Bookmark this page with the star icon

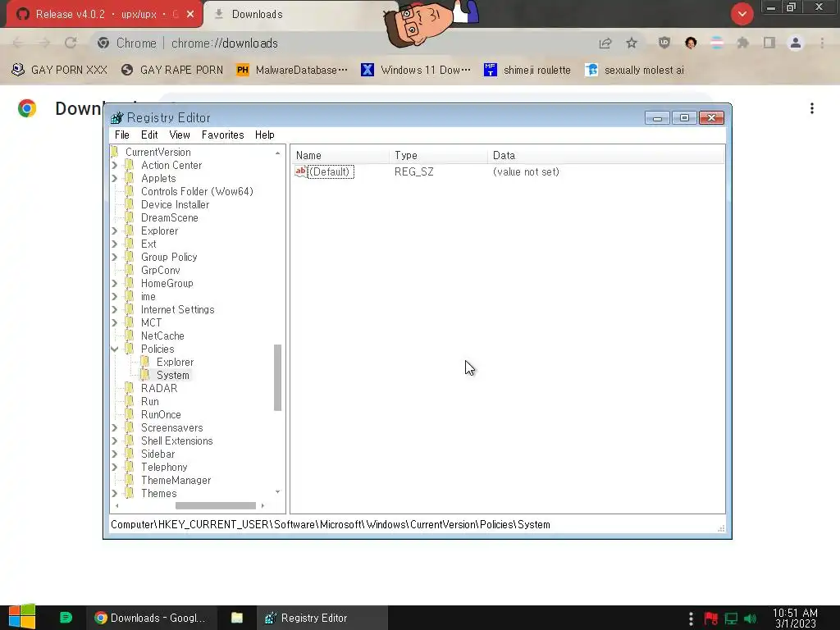click(632, 43)
